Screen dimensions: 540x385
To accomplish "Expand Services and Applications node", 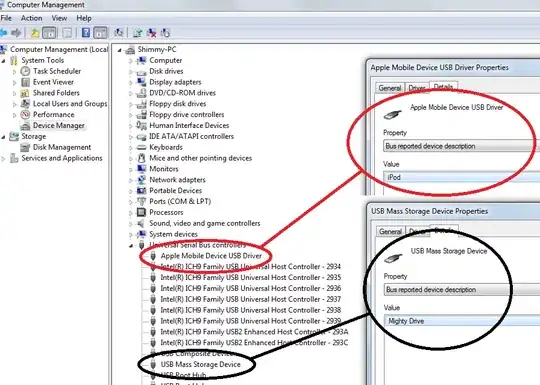I will pyautogui.click(x=4, y=159).
